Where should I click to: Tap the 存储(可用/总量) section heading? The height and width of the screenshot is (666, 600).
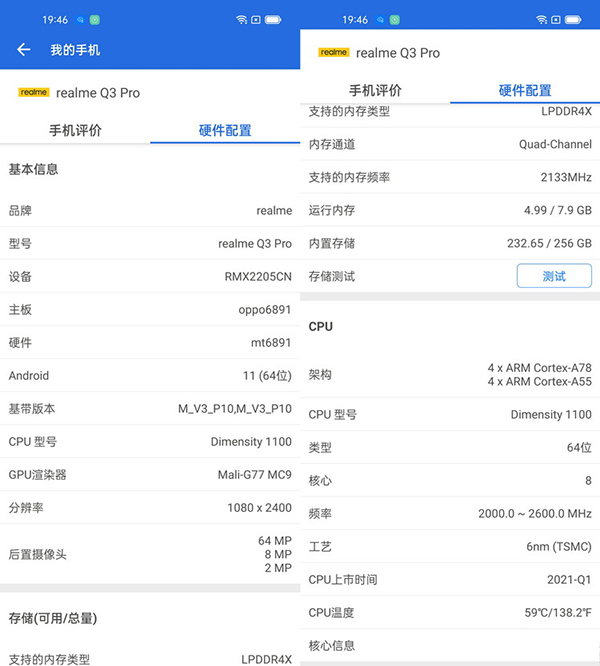[x=53, y=618]
